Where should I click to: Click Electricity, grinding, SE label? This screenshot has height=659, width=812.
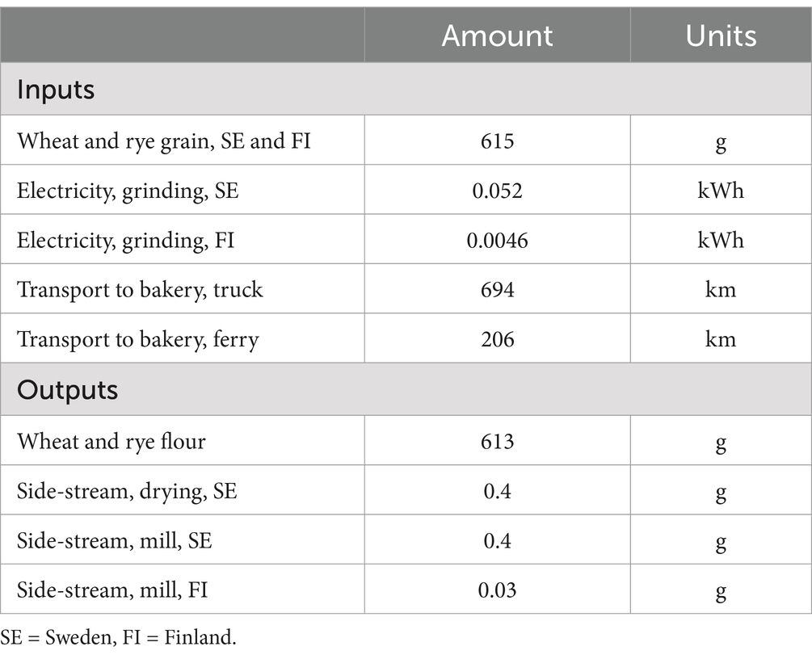pos(128,191)
